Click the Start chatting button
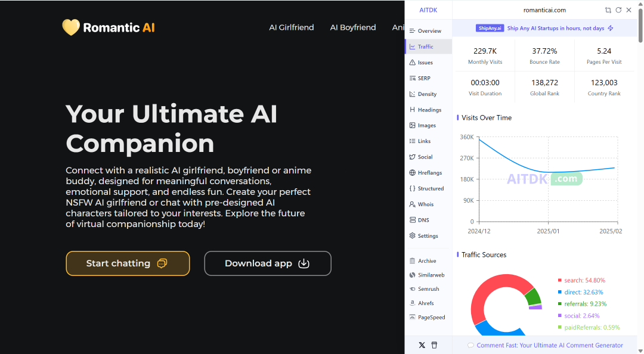This screenshot has height=354, width=644. (x=128, y=263)
